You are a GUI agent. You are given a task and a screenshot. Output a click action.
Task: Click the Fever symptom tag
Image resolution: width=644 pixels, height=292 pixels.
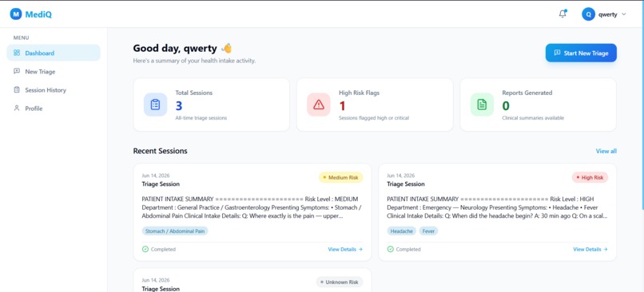428,231
